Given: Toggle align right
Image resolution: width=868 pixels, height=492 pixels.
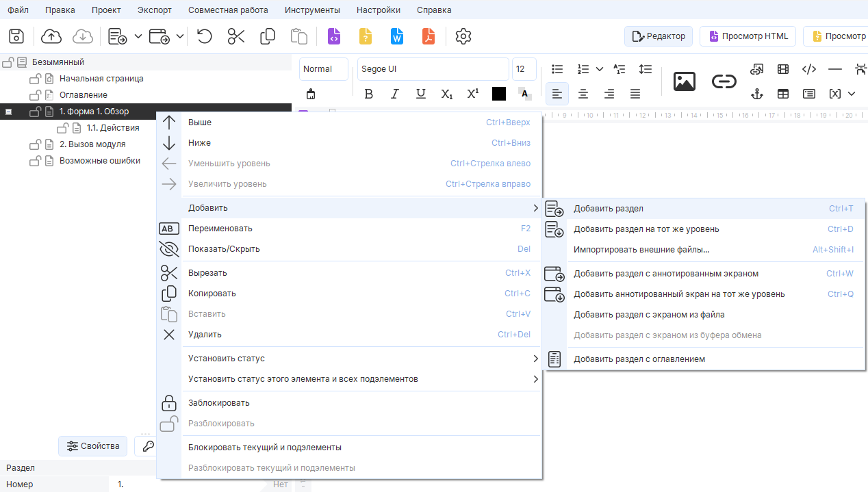Looking at the screenshot, I should point(609,94).
